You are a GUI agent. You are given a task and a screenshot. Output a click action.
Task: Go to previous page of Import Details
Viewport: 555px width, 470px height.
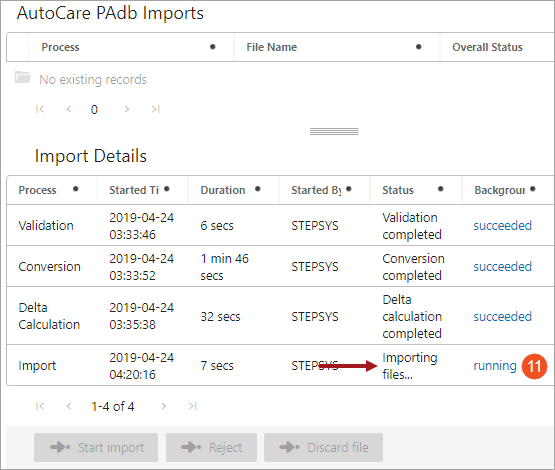69,406
